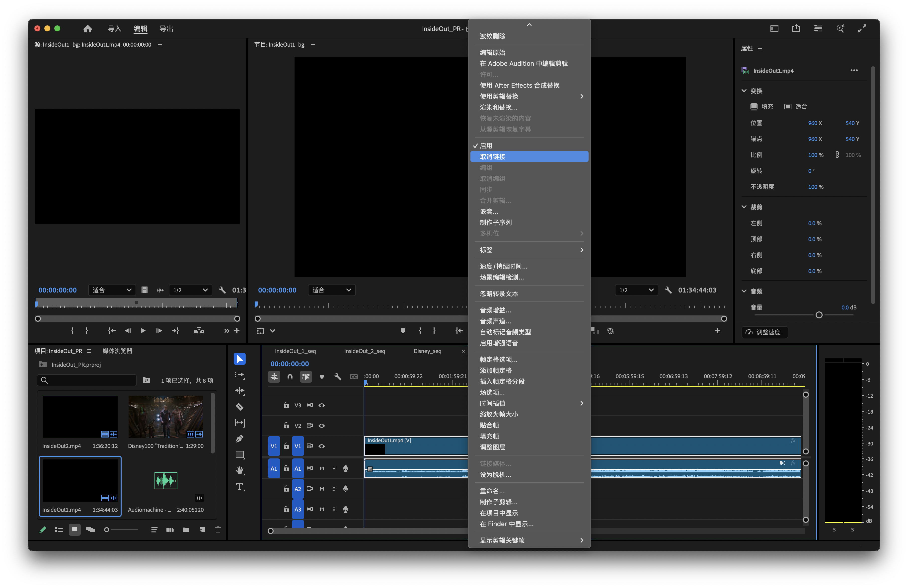Toggle track lock on V2
This screenshot has height=588, width=908.
286,425
